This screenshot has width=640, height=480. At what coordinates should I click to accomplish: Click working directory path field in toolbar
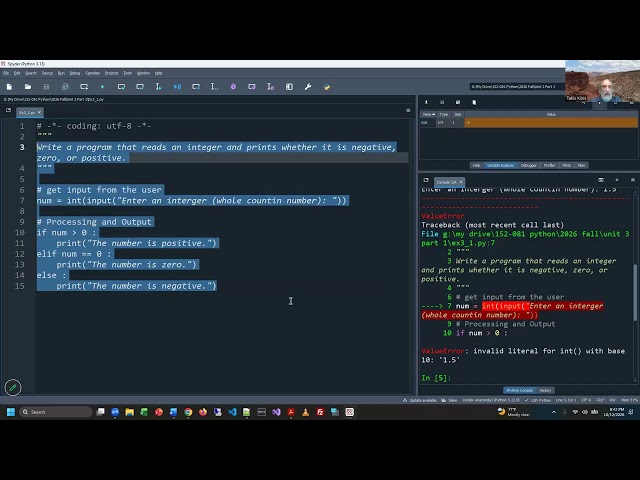pos(517,87)
